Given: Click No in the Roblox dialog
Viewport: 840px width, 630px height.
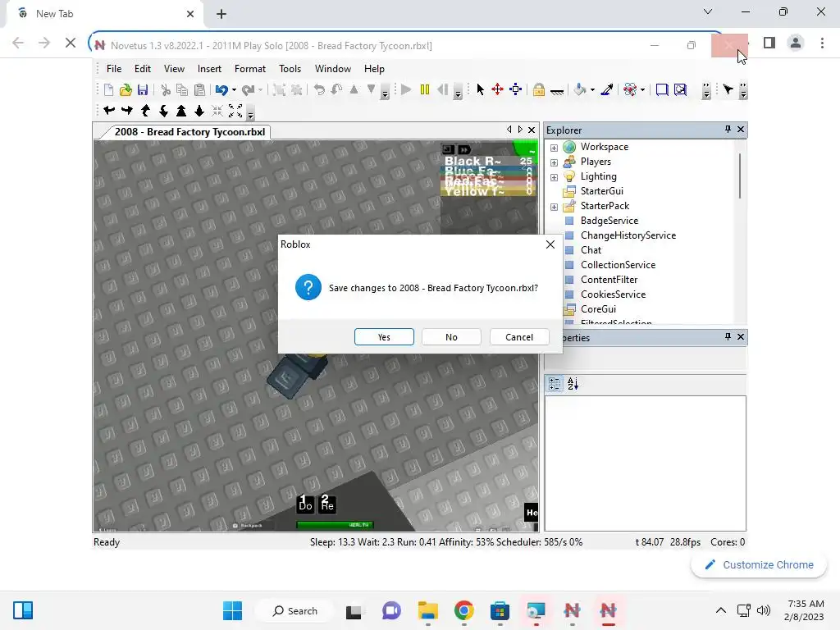Looking at the screenshot, I should [x=452, y=337].
